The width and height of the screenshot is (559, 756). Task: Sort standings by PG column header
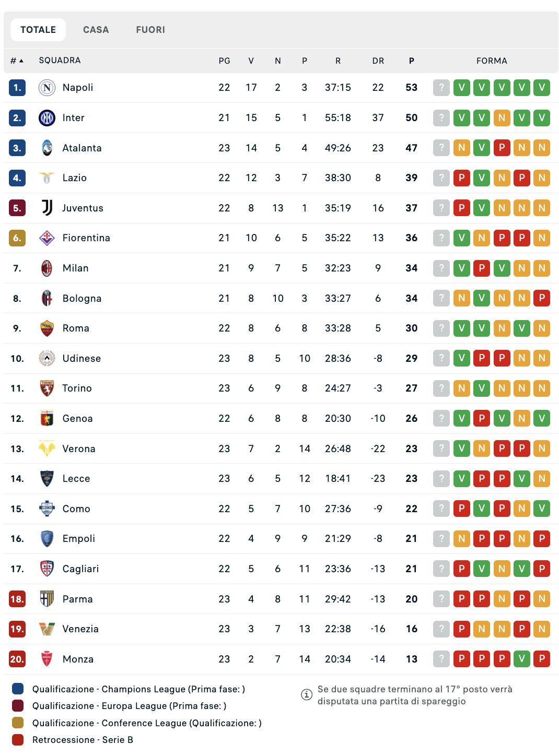tap(224, 61)
